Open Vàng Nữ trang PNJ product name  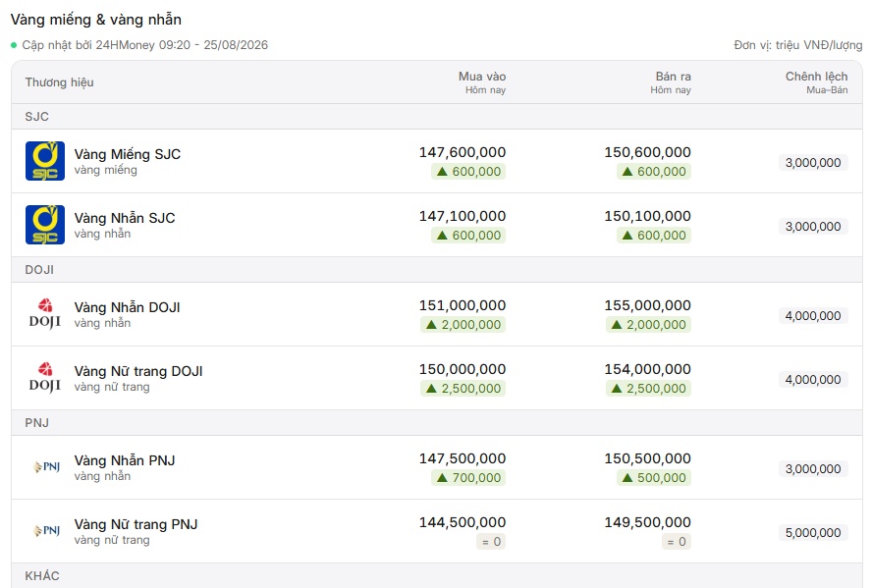(136, 524)
